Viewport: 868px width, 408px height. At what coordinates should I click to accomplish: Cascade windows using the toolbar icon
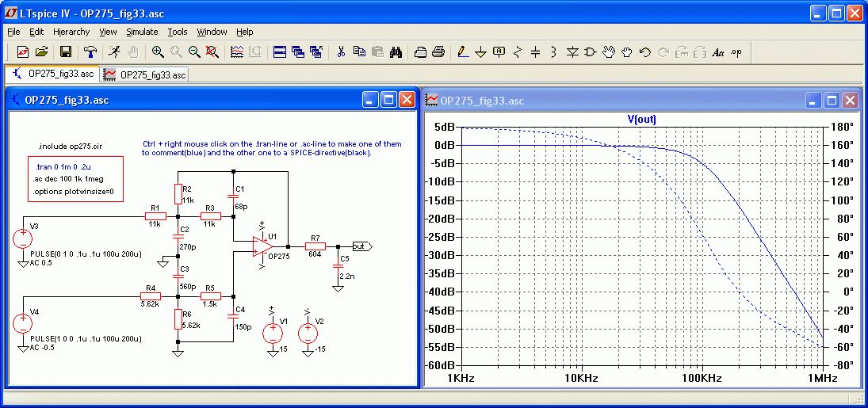coord(298,52)
